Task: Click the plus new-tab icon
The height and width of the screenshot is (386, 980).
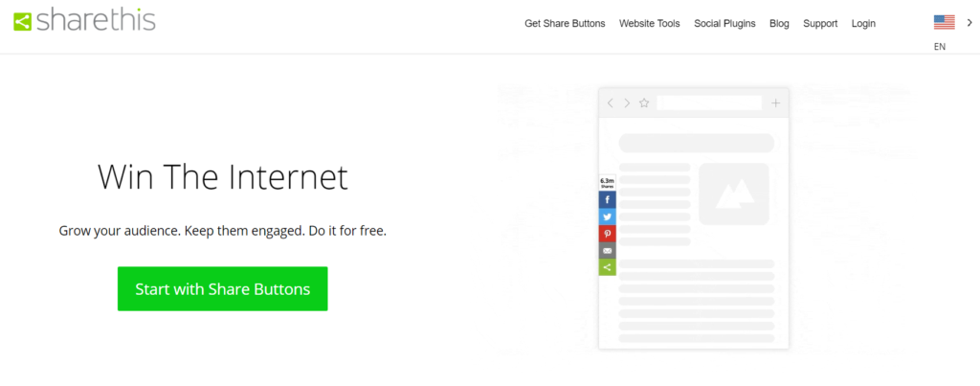Action: coord(775,103)
